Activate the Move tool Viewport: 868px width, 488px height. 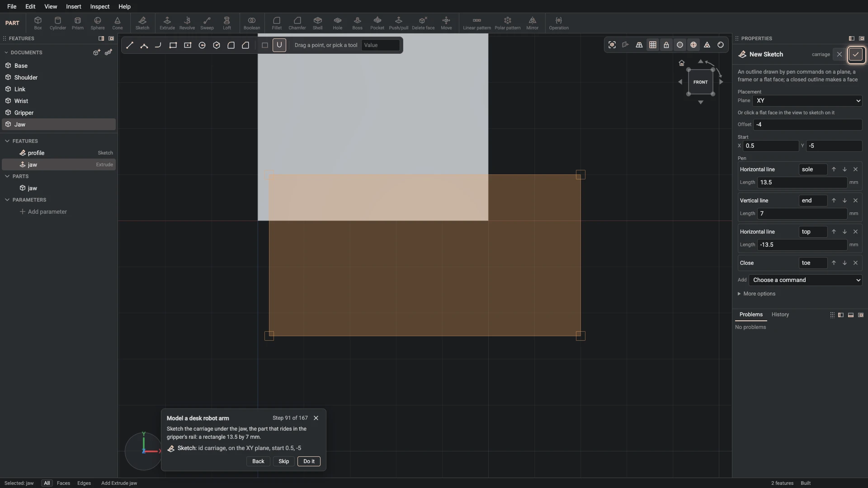[x=446, y=23]
